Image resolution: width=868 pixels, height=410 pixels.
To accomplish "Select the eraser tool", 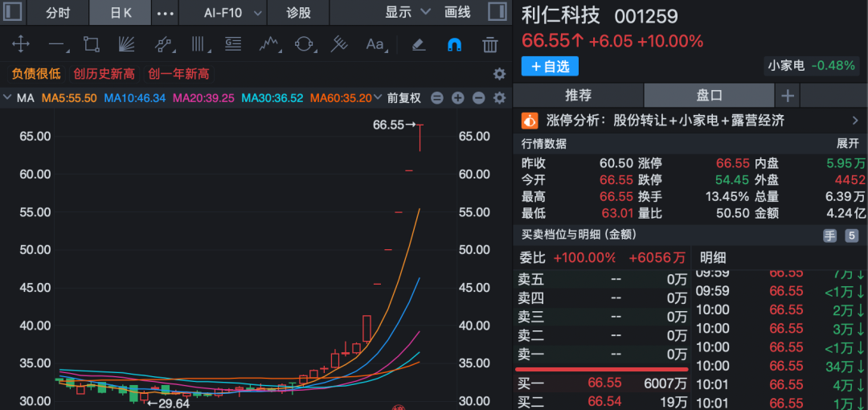I will point(419,44).
